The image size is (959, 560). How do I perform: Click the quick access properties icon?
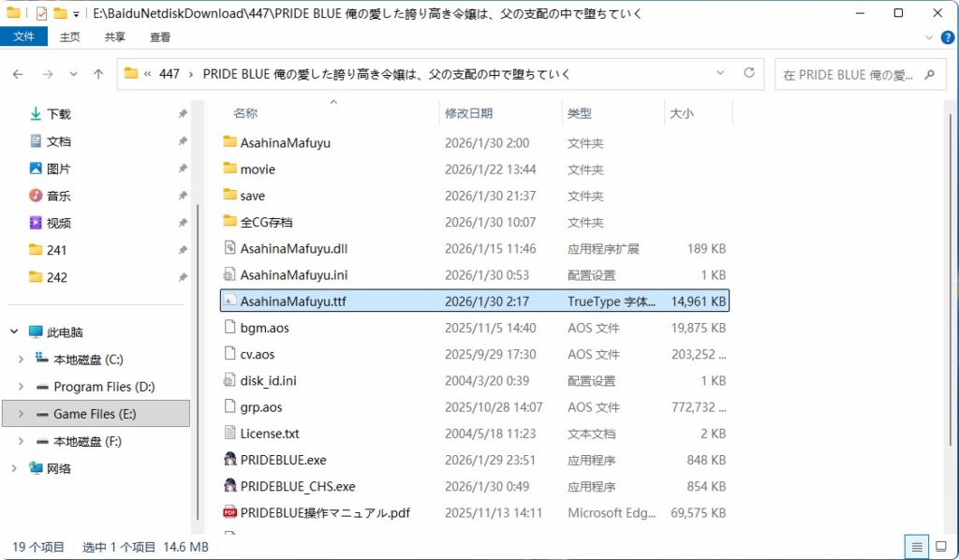[41, 13]
